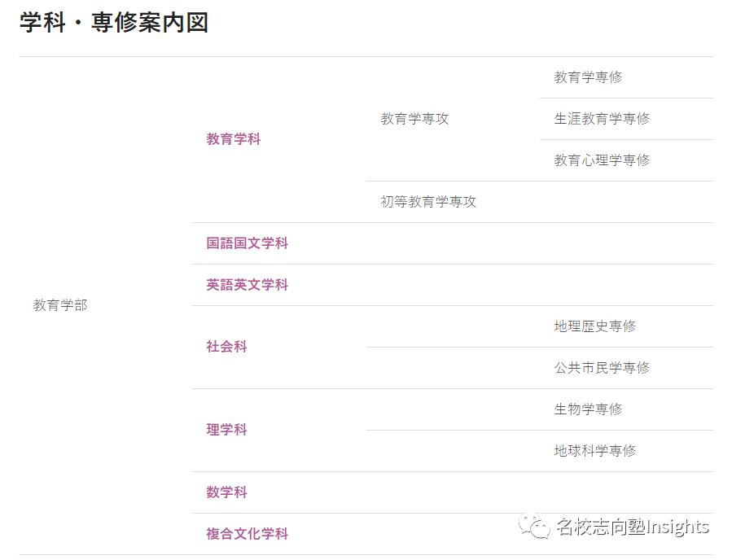Open the 英語英文学科 department link

pos(248,285)
